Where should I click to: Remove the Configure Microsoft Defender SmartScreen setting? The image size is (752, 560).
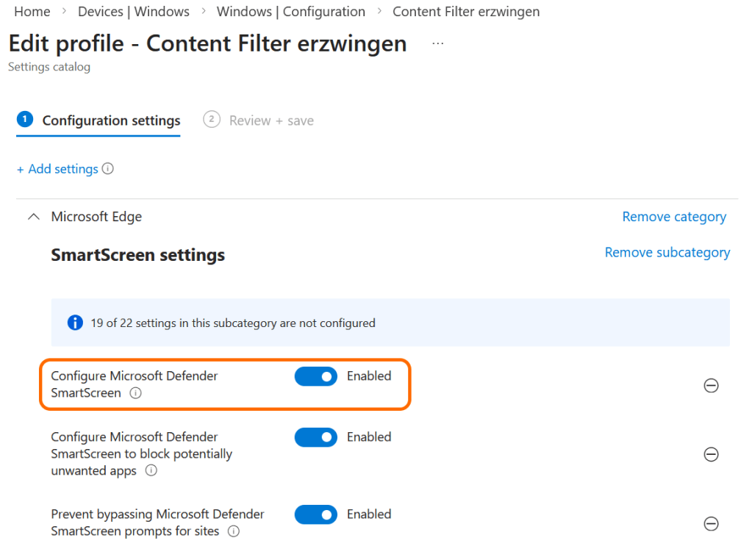711,385
